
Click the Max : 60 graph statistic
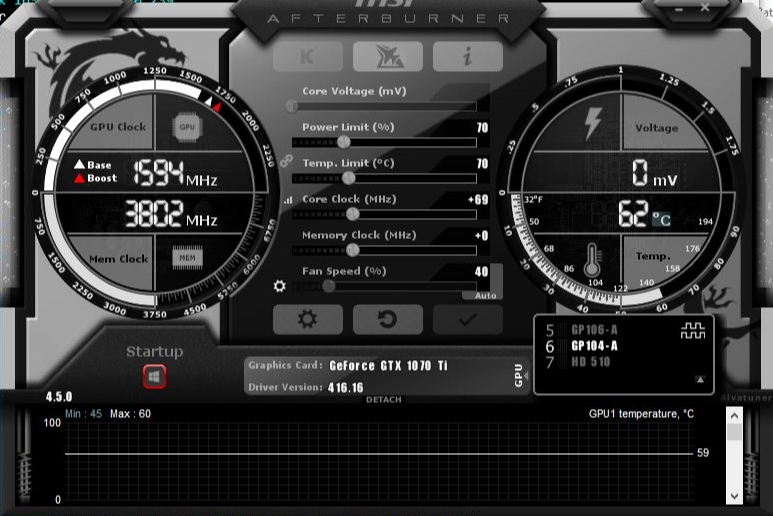130,413
